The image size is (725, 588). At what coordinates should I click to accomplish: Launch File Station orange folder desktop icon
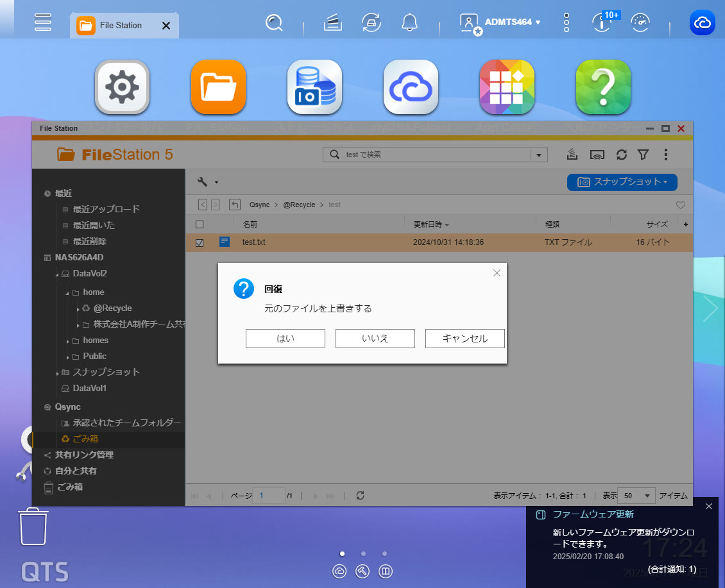click(218, 87)
